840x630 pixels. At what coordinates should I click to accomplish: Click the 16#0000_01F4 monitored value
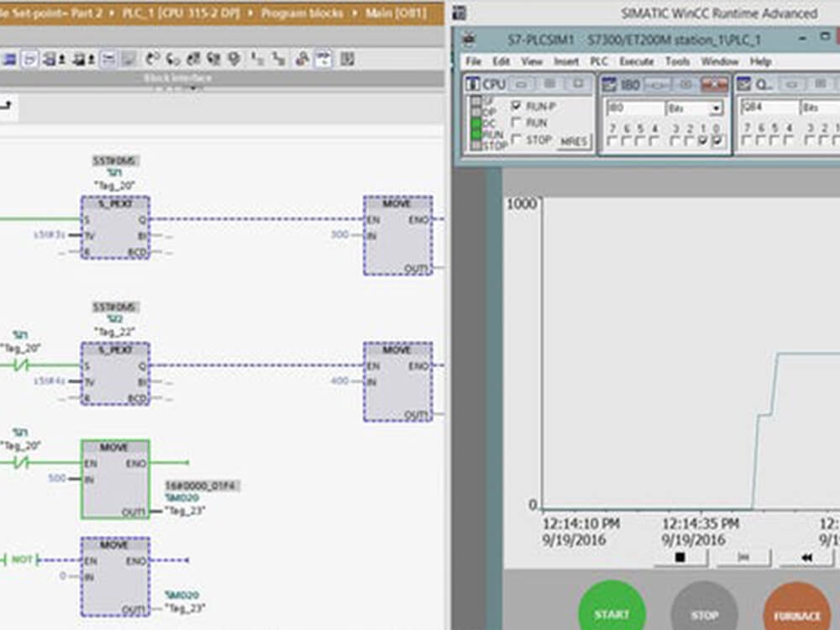[x=201, y=486]
